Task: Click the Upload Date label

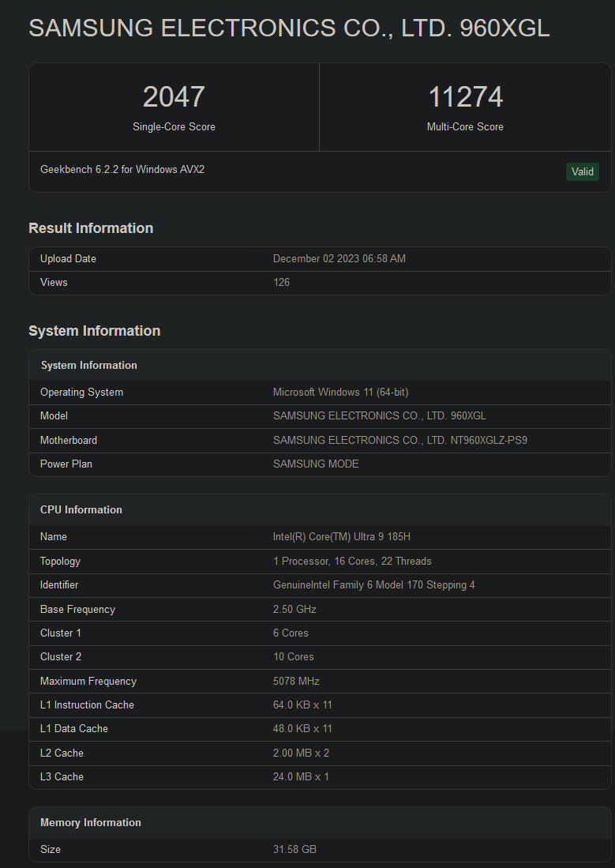Action: tap(68, 258)
